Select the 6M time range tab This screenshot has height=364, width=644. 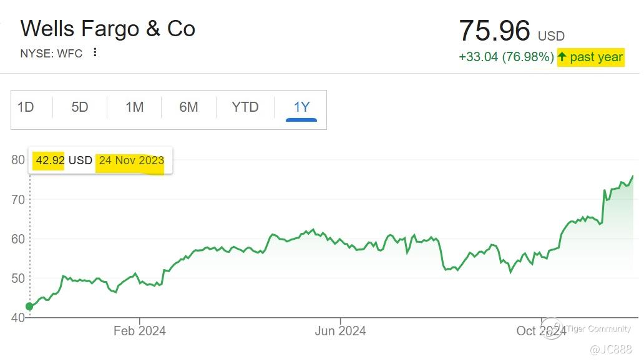[188, 107]
